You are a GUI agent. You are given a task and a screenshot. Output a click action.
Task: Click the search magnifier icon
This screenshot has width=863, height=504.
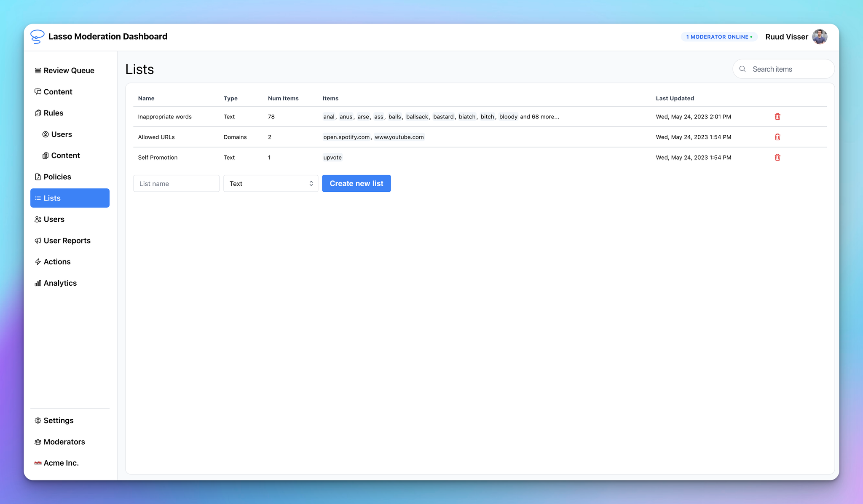click(742, 69)
